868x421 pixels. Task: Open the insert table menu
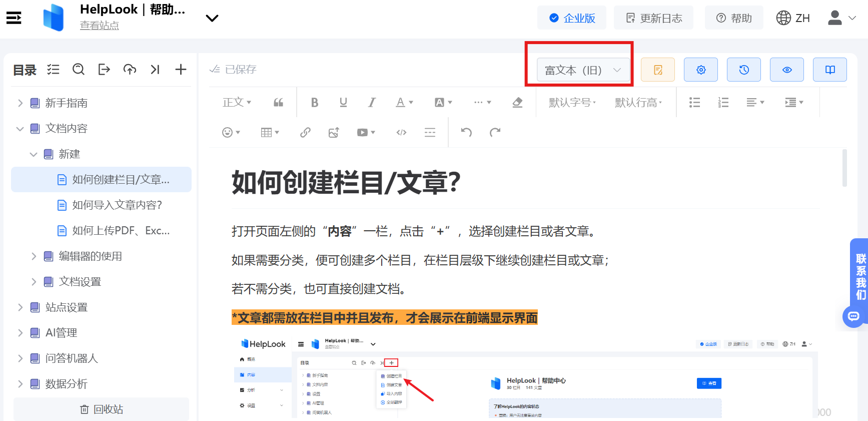pyautogui.click(x=270, y=133)
